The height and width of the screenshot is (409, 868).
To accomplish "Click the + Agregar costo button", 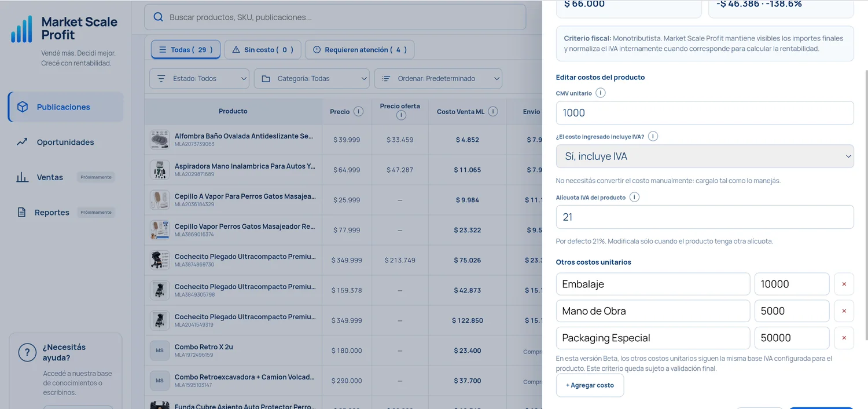I will [x=590, y=385].
